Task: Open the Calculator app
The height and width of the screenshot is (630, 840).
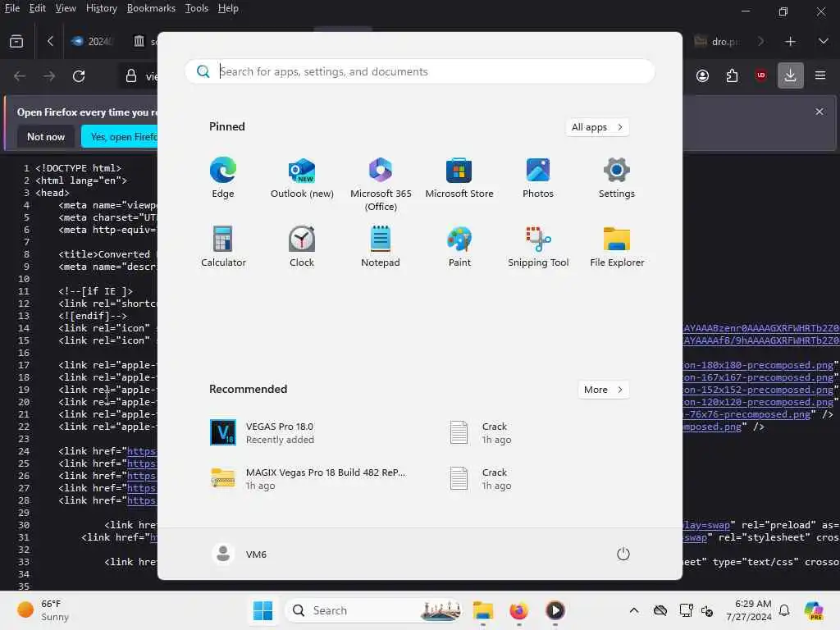Action: pos(223,246)
